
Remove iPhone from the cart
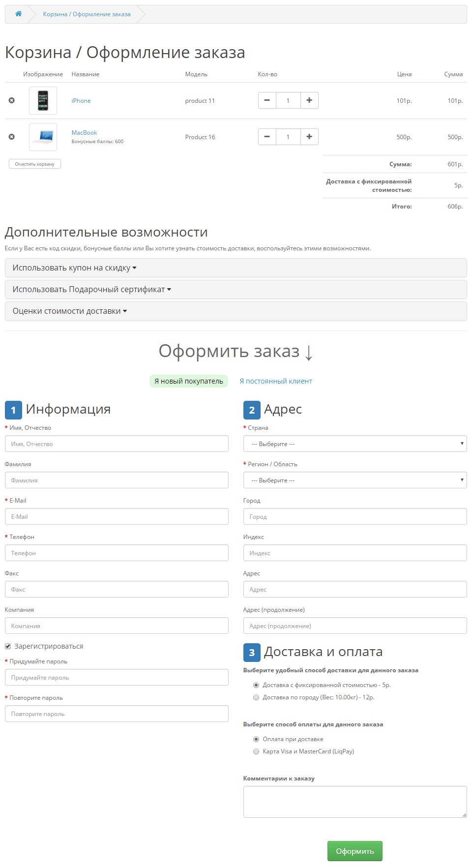click(x=11, y=100)
